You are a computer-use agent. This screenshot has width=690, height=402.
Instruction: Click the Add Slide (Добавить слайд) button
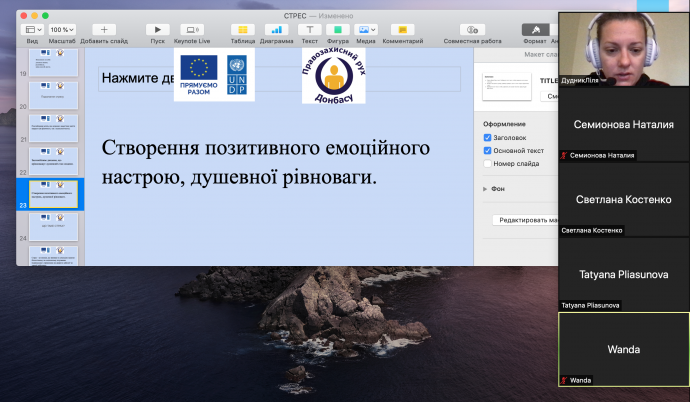pyautogui.click(x=104, y=30)
